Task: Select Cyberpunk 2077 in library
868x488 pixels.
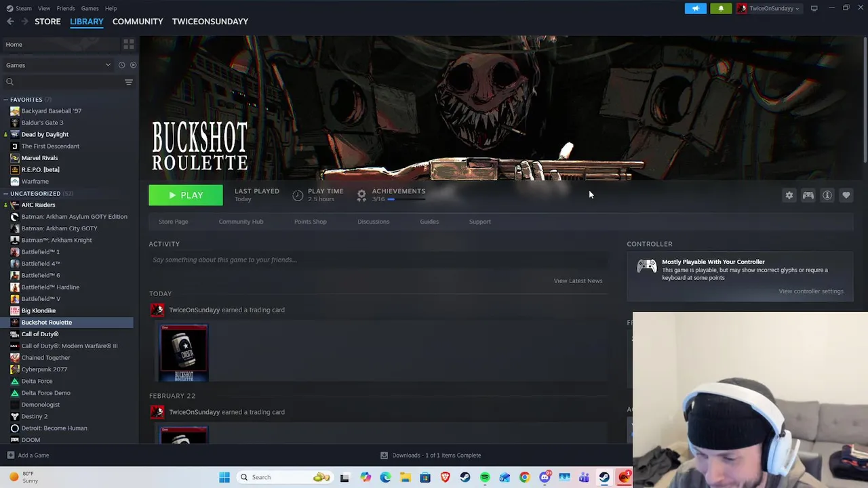Action: coord(44,369)
